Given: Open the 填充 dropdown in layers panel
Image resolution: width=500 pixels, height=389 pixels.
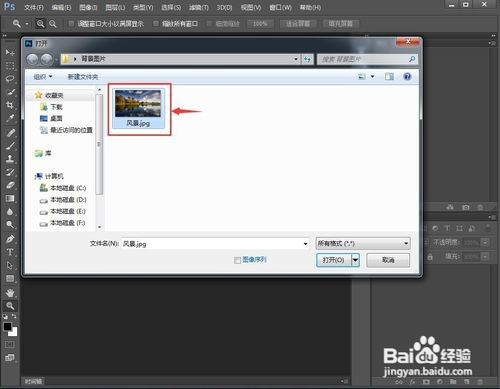Looking at the screenshot, I should (485, 257).
